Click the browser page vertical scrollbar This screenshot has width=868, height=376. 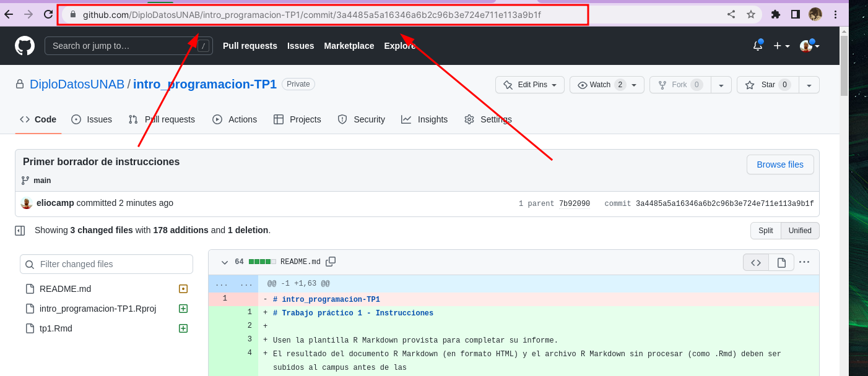844,66
